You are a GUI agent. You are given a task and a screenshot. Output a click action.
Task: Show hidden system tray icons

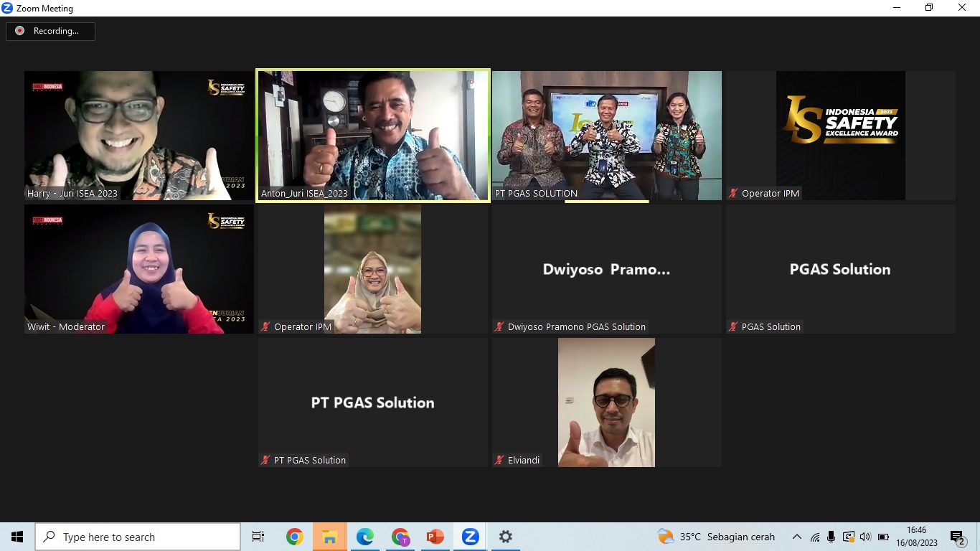797,537
